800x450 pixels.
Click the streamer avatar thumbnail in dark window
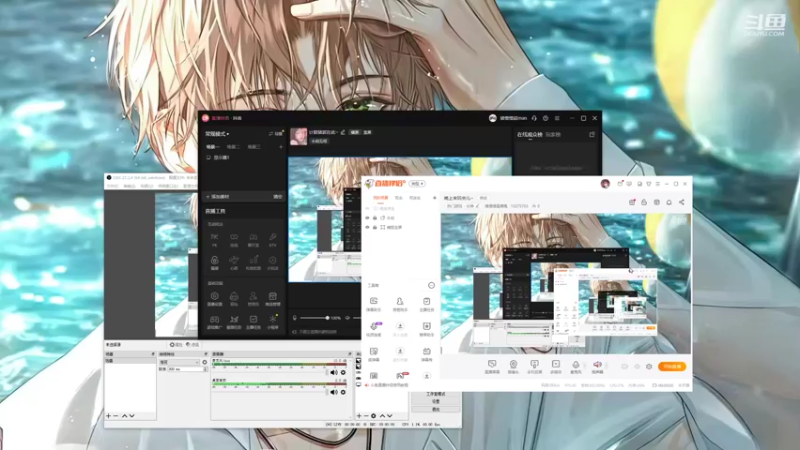(x=298, y=136)
